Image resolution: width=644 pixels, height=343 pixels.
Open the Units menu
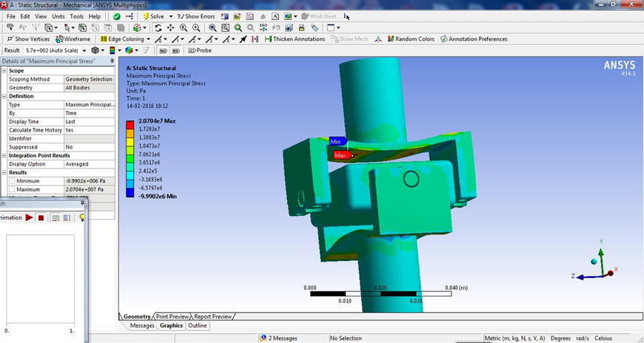pyautogui.click(x=58, y=16)
